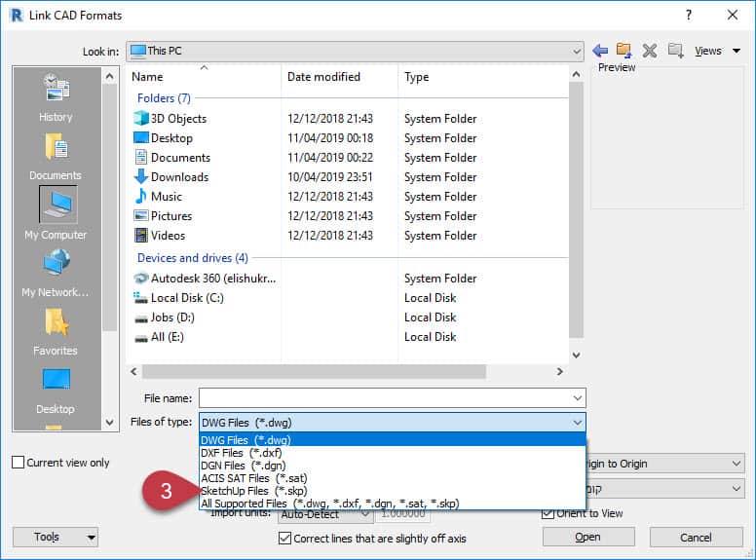This screenshot has width=756, height=560.
Task: Sort by the Type column header
Action: pyautogui.click(x=483, y=77)
